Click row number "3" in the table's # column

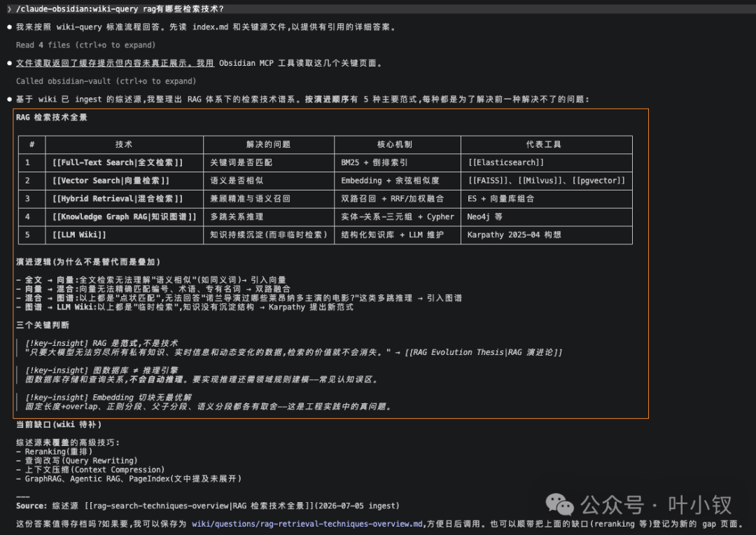pos(27,199)
